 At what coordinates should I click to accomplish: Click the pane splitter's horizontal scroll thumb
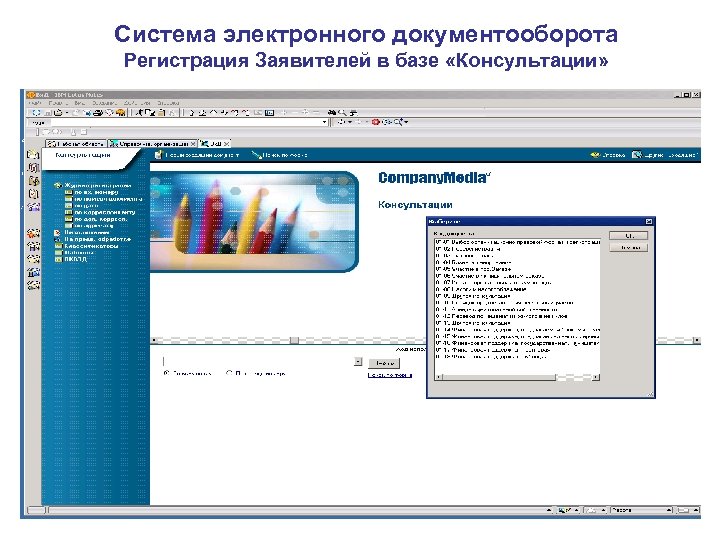(x=294, y=340)
